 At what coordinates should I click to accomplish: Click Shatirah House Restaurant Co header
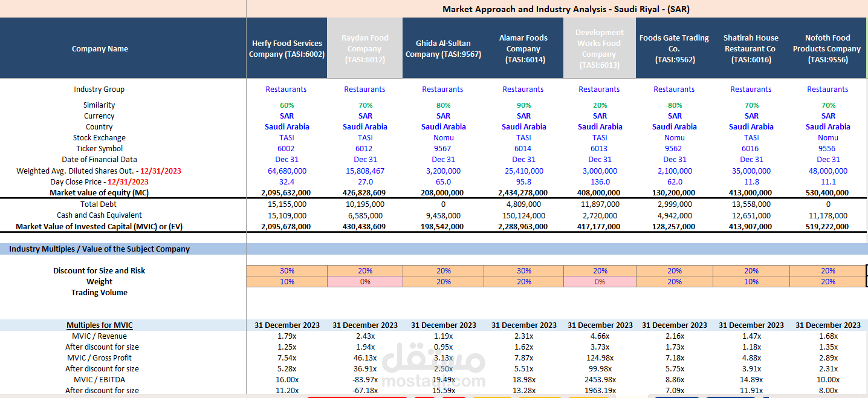(751, 48)
